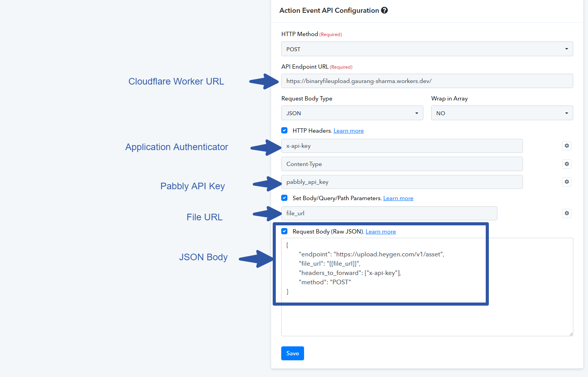Open gear settings for Content-Type header
The width and height of the screenshot is (588, 377).
(567, 164)
